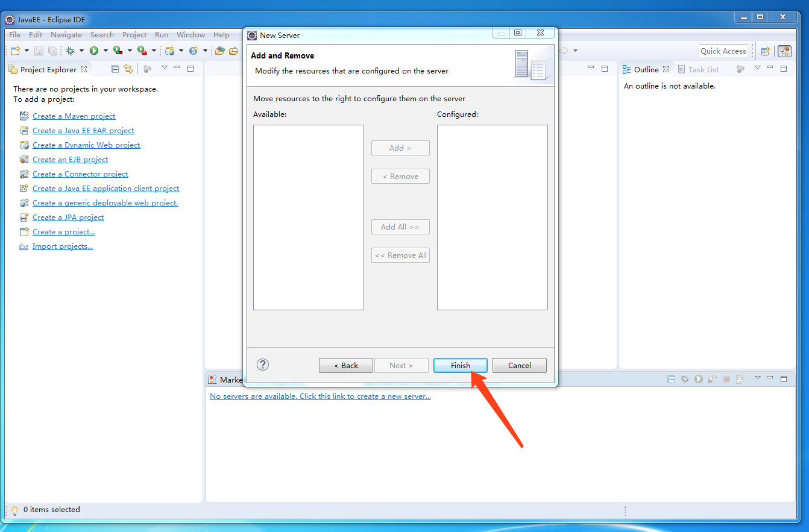Click the External Tools run icon
This screenshot has width=809, height=532.
[x=142, y=51]
